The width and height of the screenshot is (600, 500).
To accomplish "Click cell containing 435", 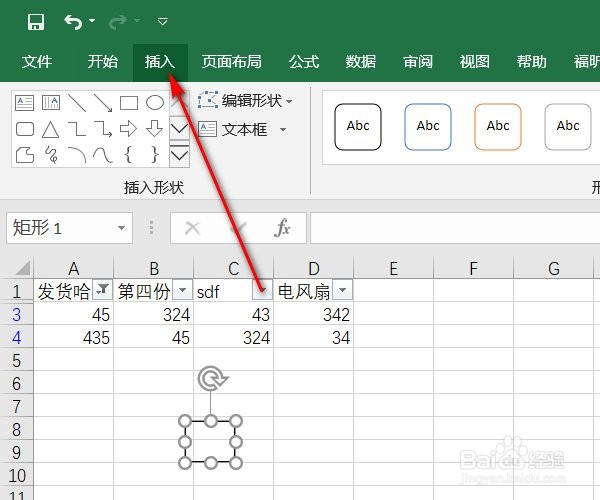I will tap(73, 337).
